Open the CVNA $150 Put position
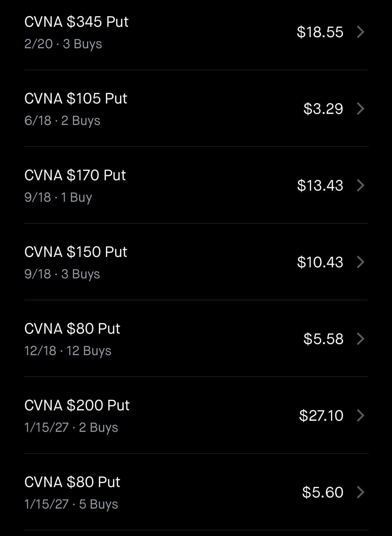Screen dimensions: 392x536 76,252
